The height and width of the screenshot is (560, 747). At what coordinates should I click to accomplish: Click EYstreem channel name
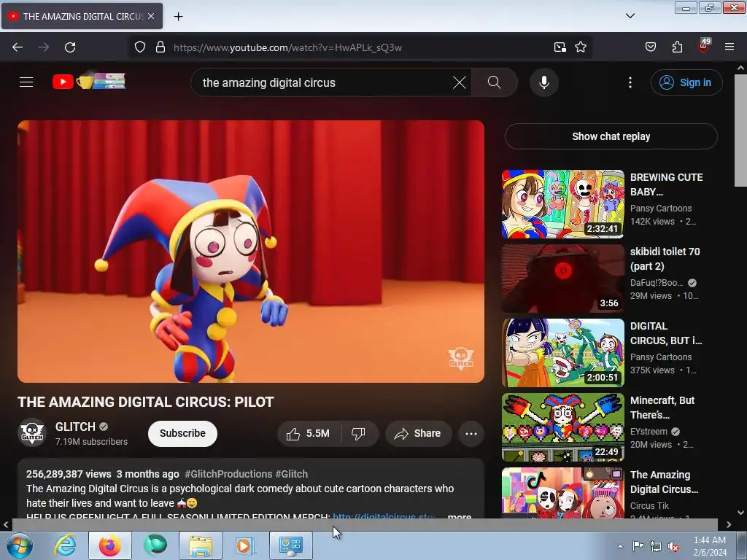(x=649, y=432)
